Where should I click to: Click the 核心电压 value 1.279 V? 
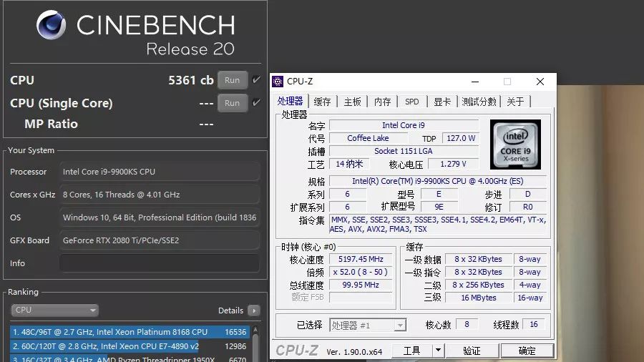click(453, 164)
